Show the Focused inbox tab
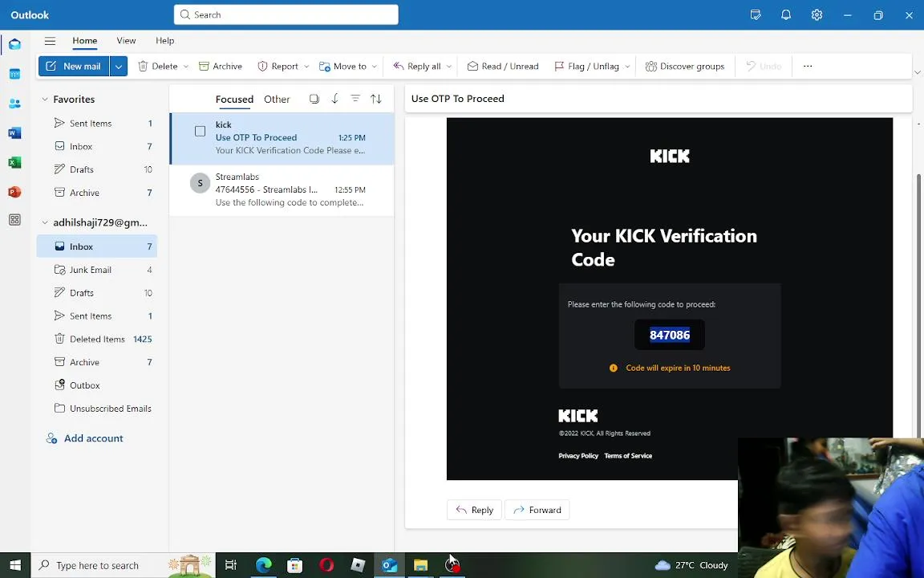Screen dimensions: 924x578 pyautogui.click(x=234, y=99)
